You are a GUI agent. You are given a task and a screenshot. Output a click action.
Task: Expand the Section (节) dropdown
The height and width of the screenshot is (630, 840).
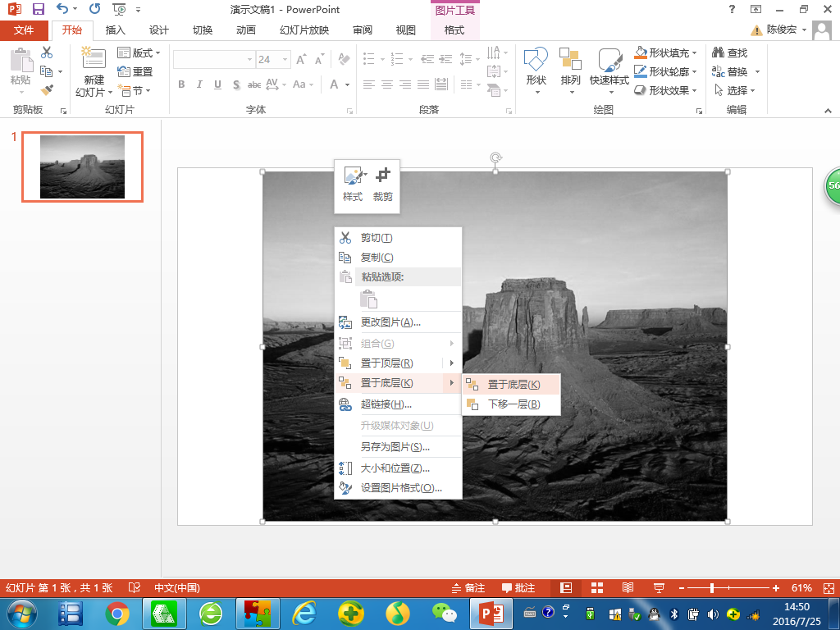point(134,90)
